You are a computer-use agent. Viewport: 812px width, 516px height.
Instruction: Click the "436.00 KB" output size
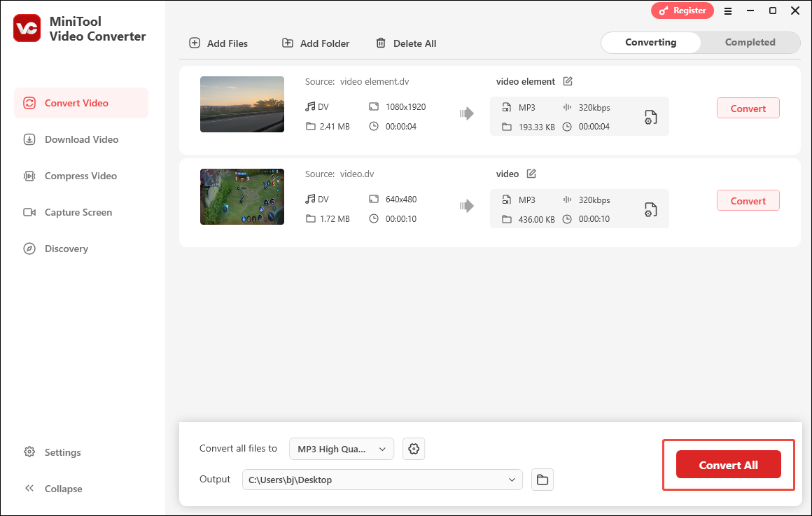[x=536, y=219]
